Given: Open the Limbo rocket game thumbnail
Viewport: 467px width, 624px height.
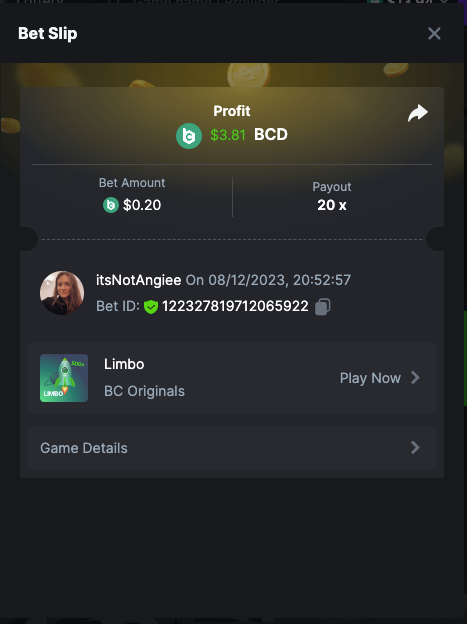Looking at the screenshot, I should pos(64,378).
